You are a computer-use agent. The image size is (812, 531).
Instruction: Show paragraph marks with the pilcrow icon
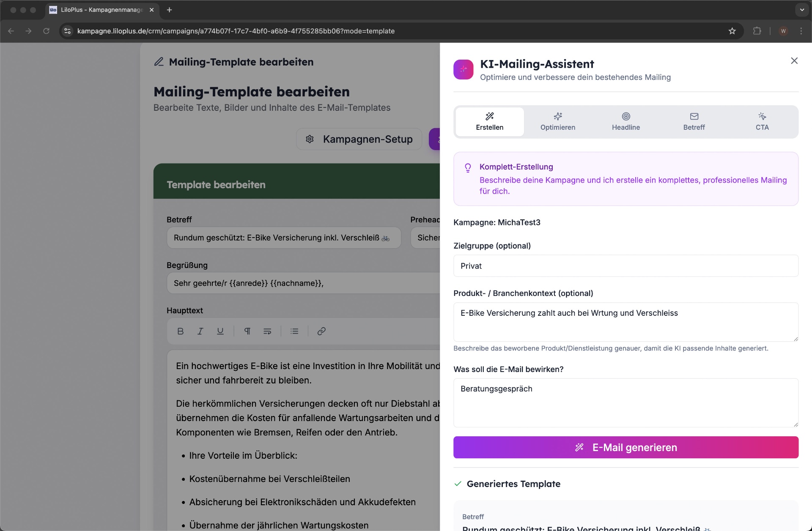pos(247,331)
